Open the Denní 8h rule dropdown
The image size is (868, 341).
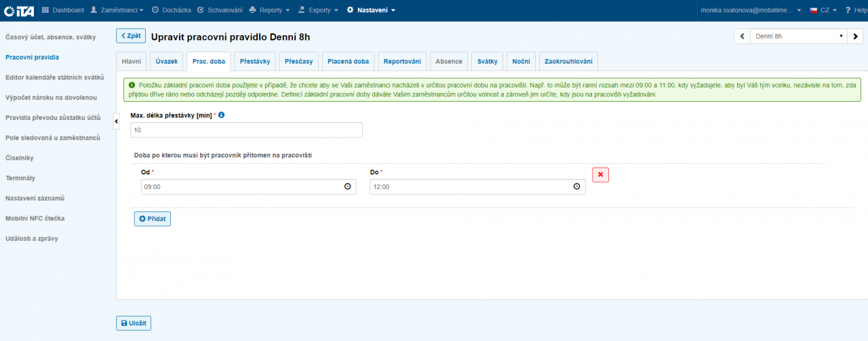[x=798, y=37]
